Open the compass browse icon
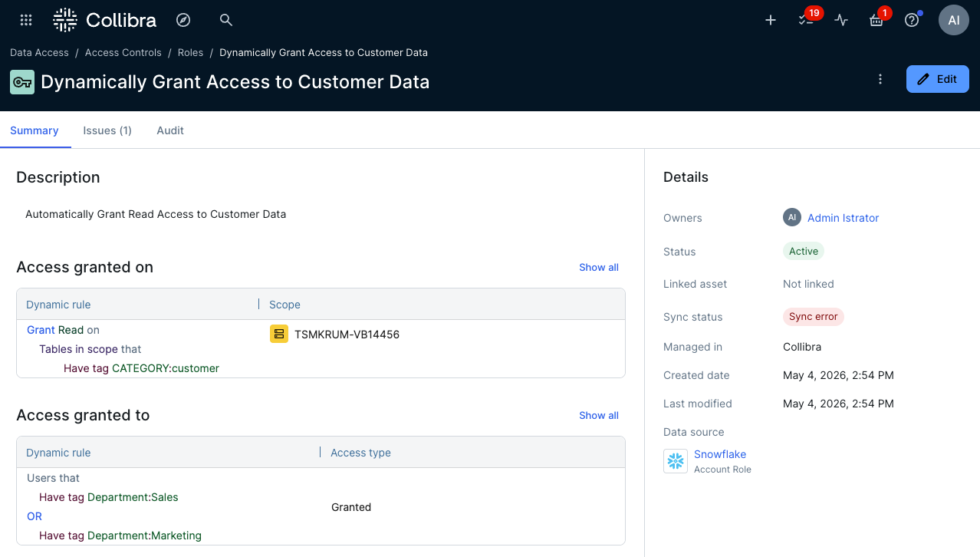Screen dimensions: 980x557 183,20
